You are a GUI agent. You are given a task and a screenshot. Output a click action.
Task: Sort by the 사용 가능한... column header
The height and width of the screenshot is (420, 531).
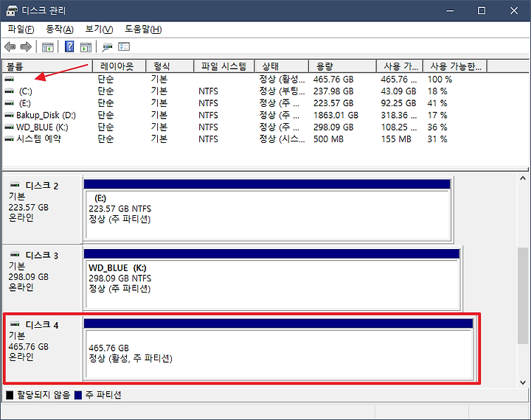click(456, 66)
